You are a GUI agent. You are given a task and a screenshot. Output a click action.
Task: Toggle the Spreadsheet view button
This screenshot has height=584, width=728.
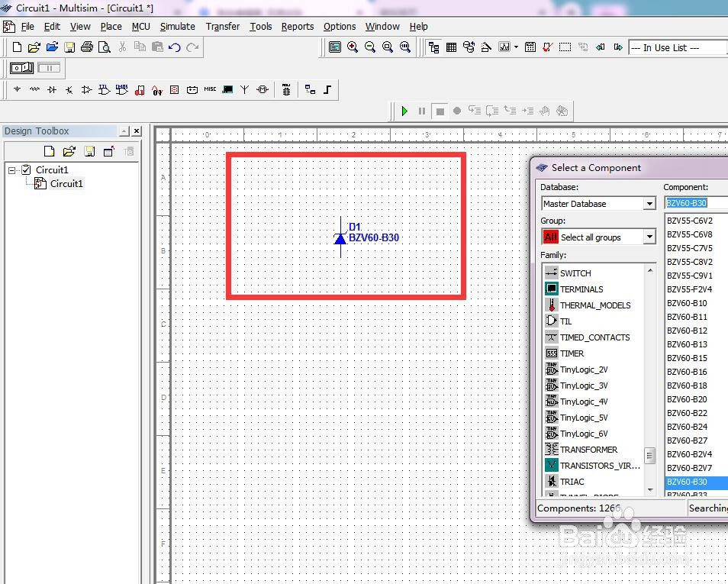[x=451, y=47]
